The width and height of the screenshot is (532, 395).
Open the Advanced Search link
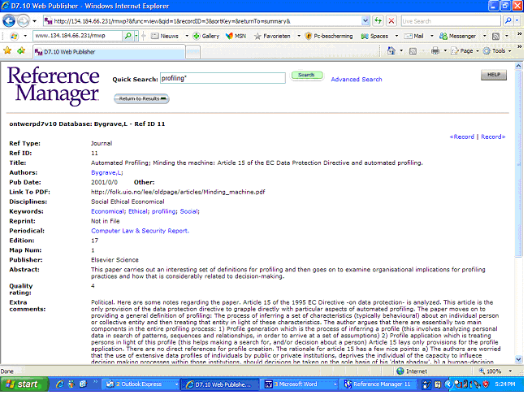click(x=356, y=80)
